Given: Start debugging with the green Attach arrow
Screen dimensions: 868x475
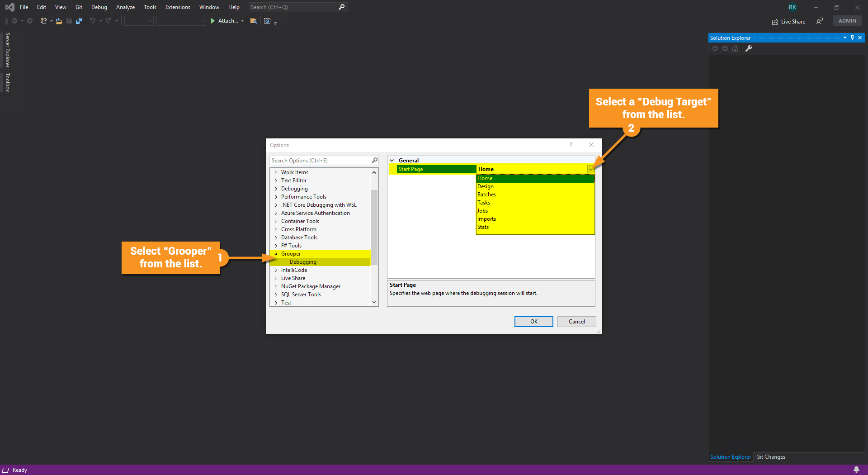Looking at the screenshot, I should 213,21.
